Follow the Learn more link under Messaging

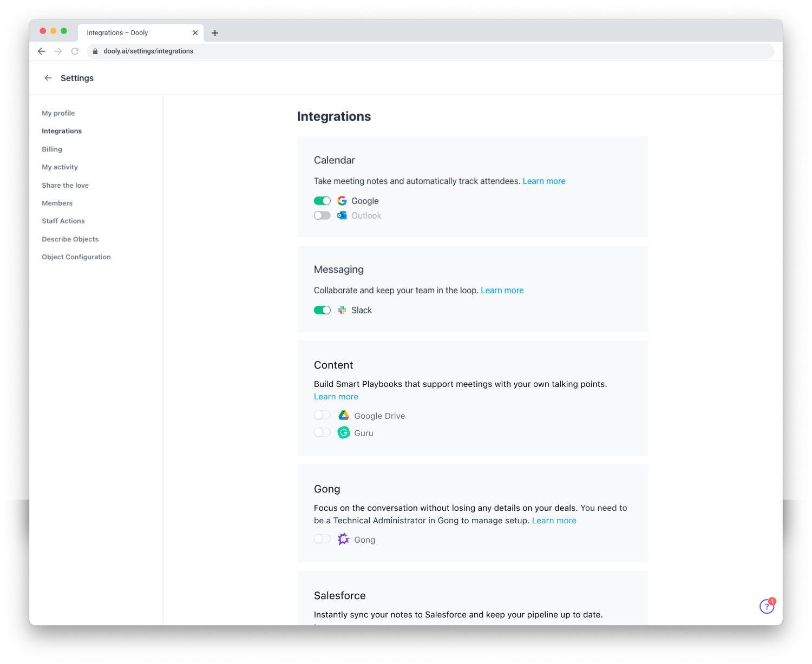(502, 291)
